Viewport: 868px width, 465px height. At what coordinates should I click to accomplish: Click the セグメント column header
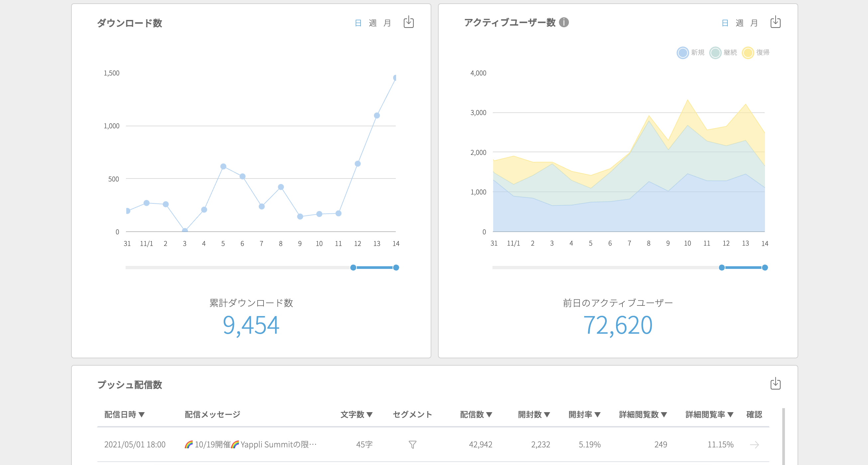[412, 414]
